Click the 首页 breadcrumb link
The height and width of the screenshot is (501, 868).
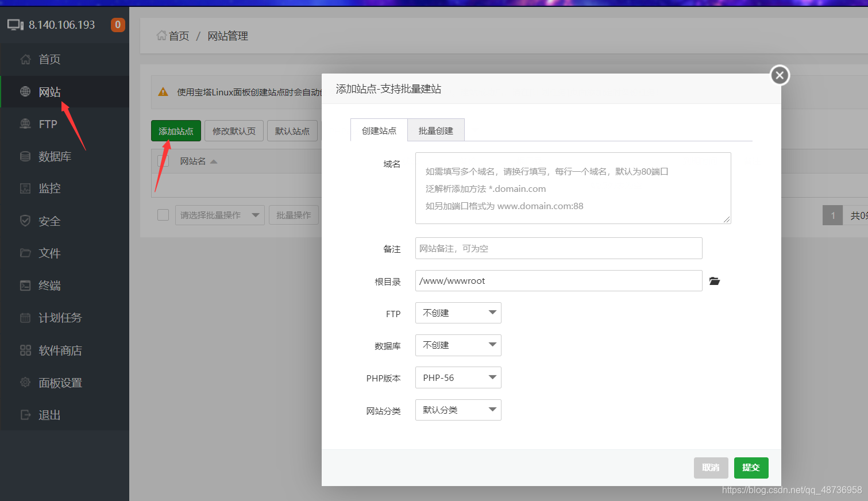pos(179,36)
